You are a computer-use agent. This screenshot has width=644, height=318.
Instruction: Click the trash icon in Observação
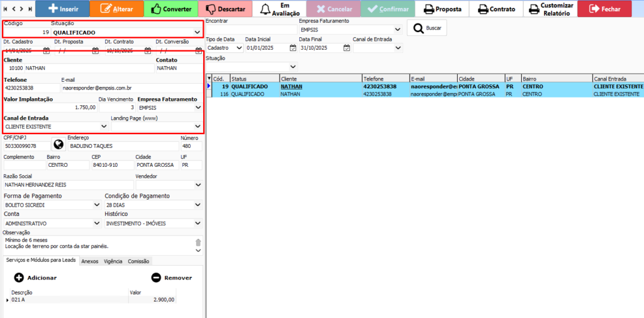[x=198, y=242]
